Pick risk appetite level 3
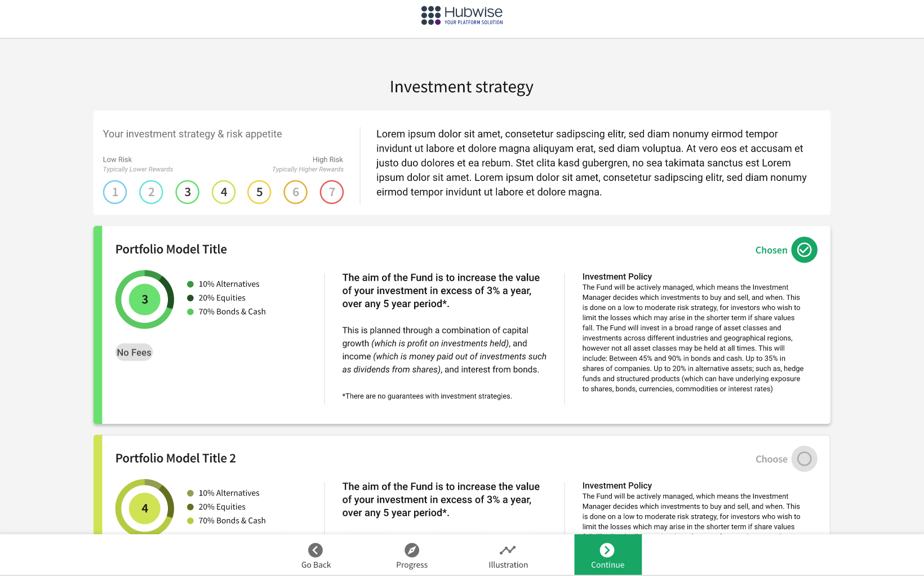Viewport: 924px width, 576px height. [188, 192]
